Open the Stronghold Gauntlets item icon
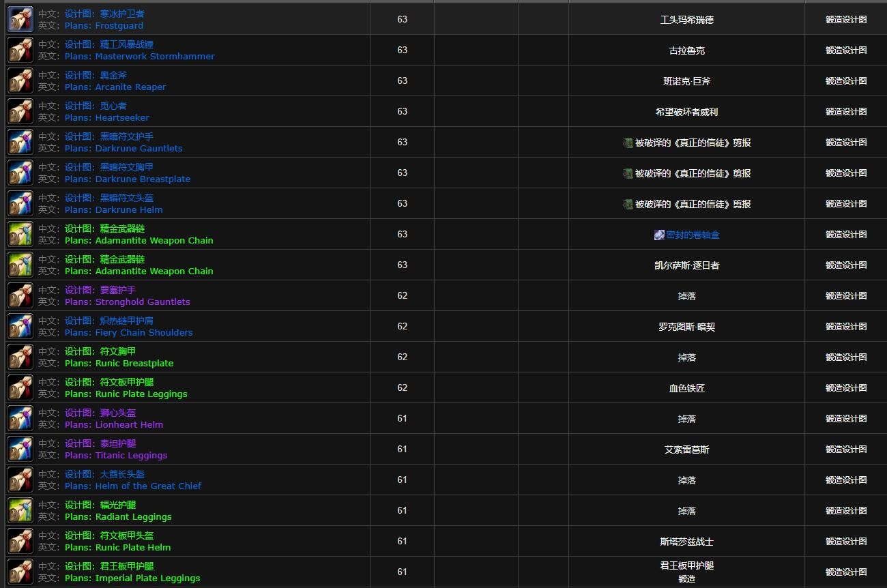The width and height of the screenshot is (887, 588). 20,296
